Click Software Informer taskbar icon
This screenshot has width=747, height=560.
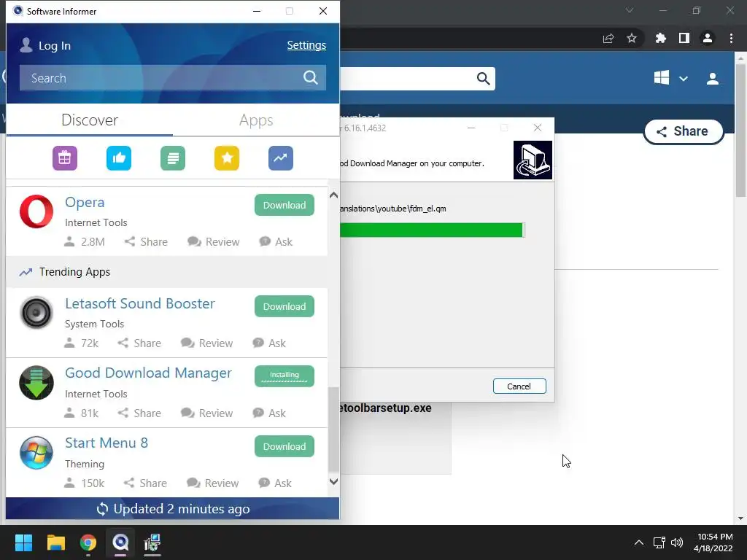[120, 542]
